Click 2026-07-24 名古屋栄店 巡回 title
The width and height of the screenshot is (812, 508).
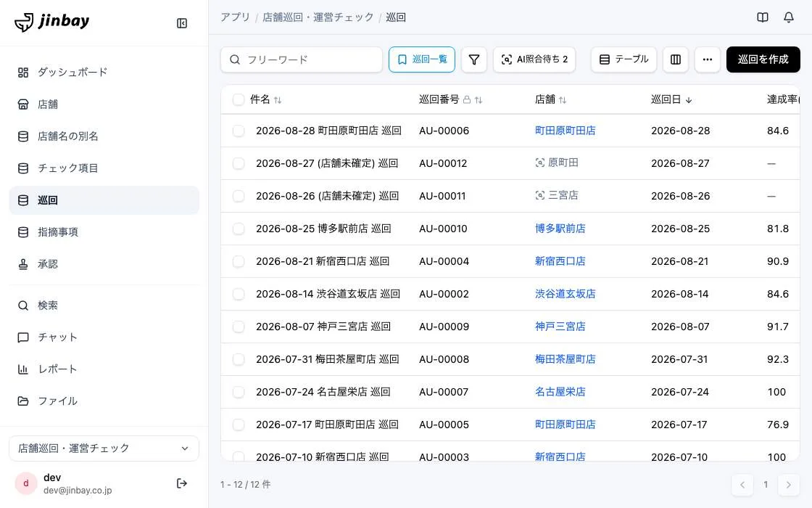323,392
